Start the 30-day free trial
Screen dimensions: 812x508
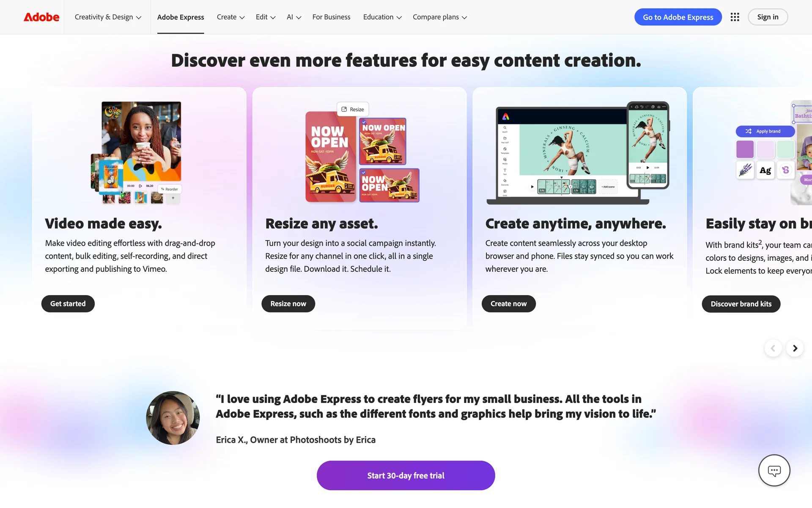click(x=406, y=475)
